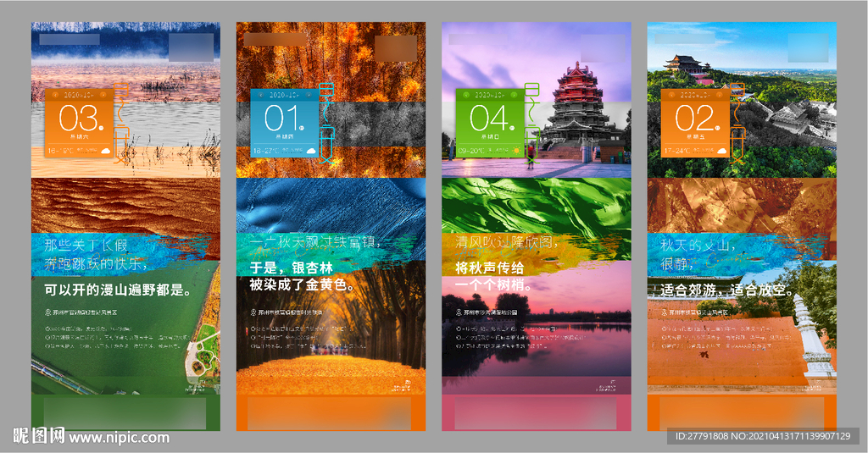
Task: Click the cloud weather icon on the 03 card
Action: coord(106,151)
